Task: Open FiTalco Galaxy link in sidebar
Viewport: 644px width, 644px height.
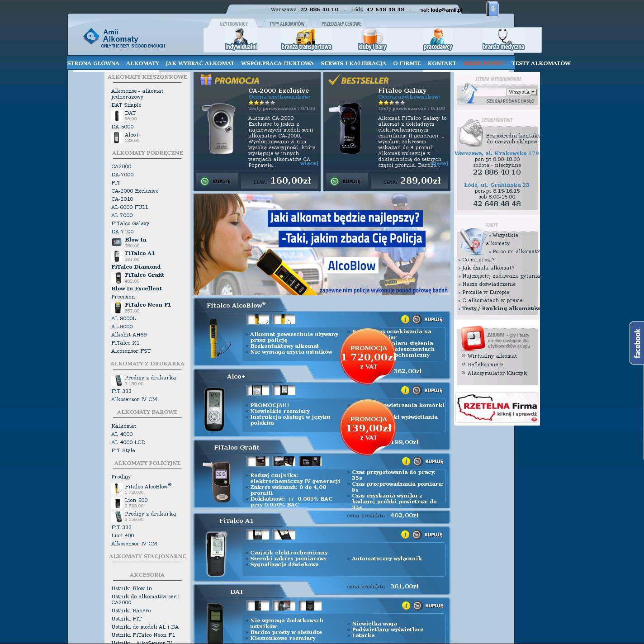Action: click(130, 223)
